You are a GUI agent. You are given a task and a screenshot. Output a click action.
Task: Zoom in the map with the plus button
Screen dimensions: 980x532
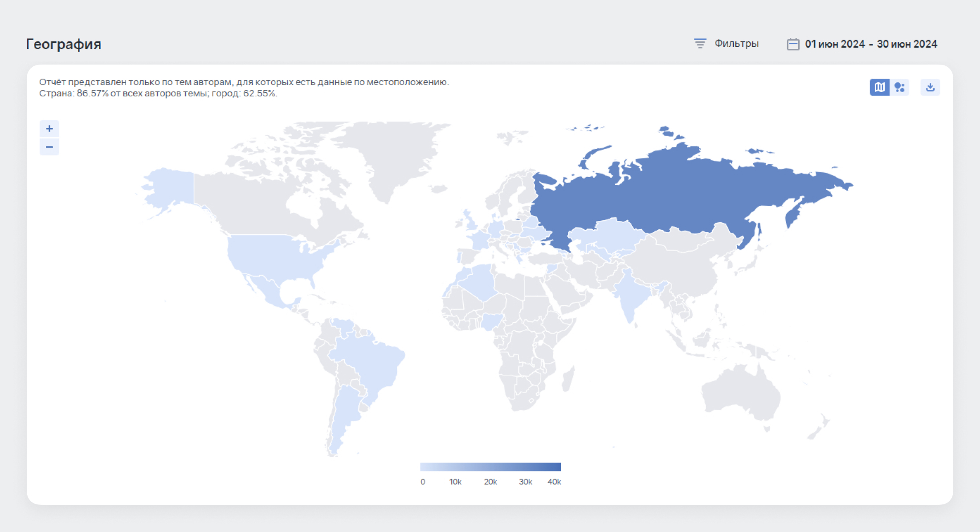click(x=49, y=129)
